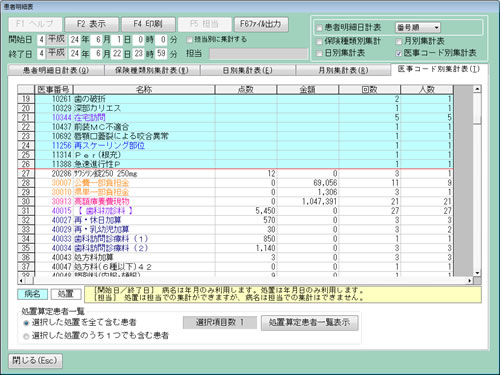Select radio 選択した処置のうち1つでも含む患者
Image resolution: width=500 pixels, height=375 pixels.
26,336
